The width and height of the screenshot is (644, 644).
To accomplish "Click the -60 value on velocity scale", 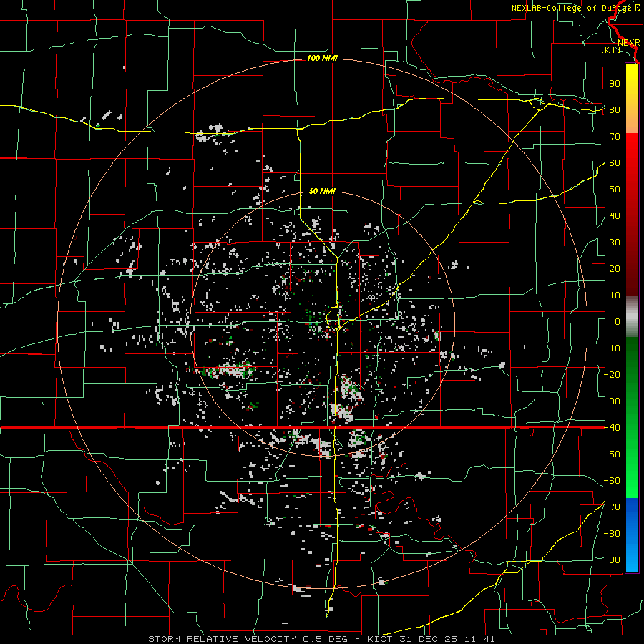I will (612, 481).
